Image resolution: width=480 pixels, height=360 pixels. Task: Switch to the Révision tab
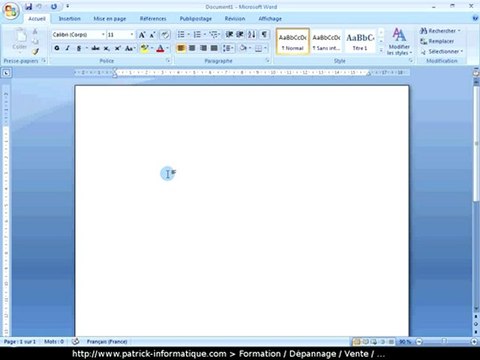click(235, 19)
